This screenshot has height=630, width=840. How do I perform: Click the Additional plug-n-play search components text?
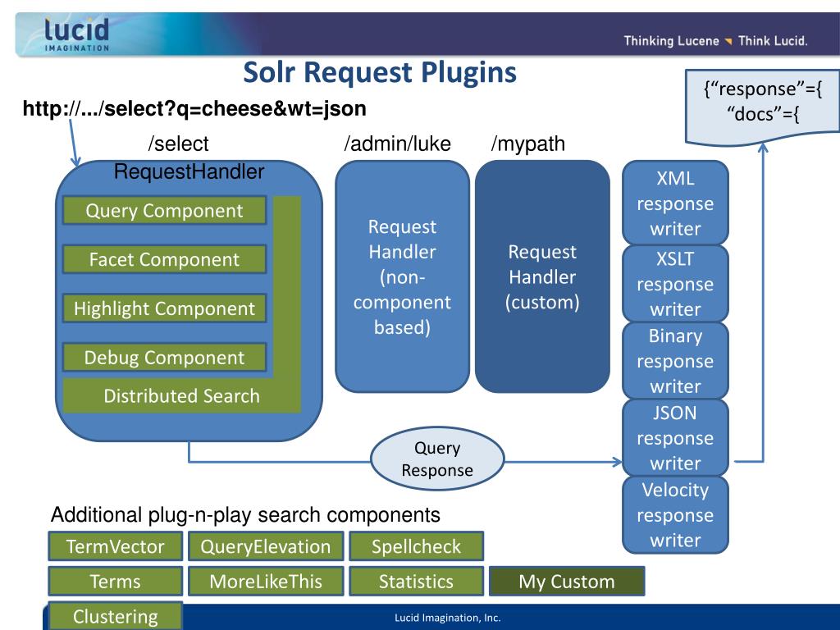[245, 514]
